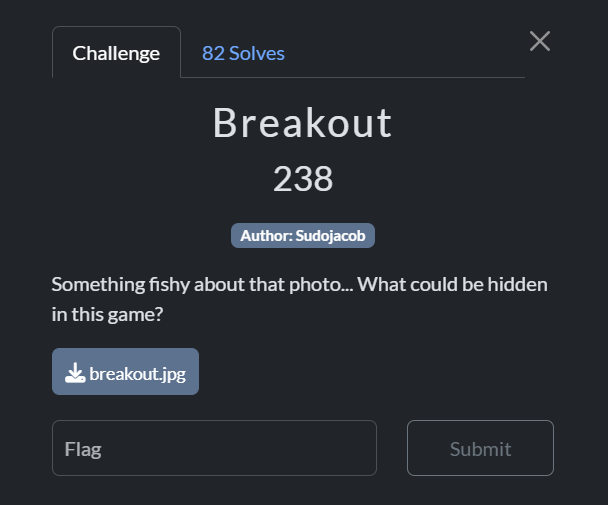This screenshot has width=608, height=505.
Task: Open the 82 Solves tab
Action: [x=243, y=53]
